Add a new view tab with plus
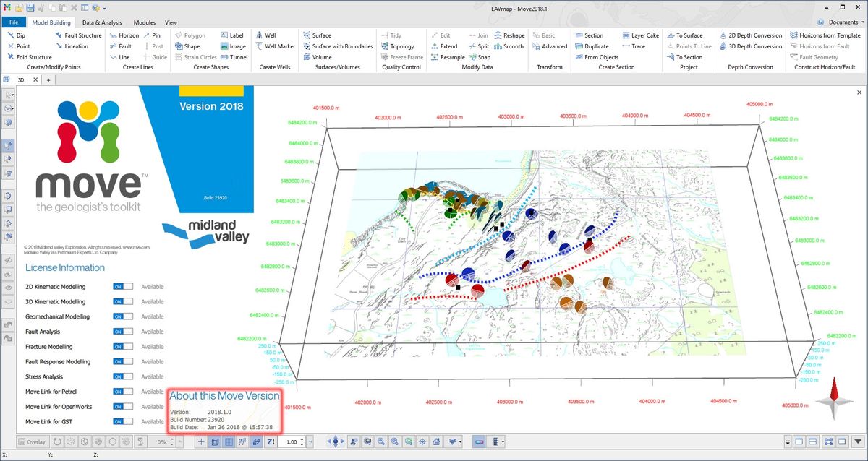The height and width of the screenshot is (461, 868). click(48, 79)
